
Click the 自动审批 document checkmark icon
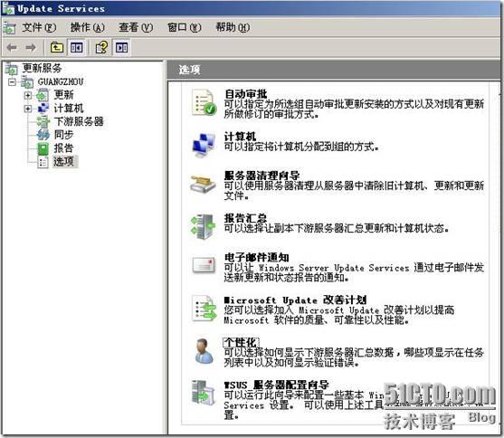click(x=204, y=102)
